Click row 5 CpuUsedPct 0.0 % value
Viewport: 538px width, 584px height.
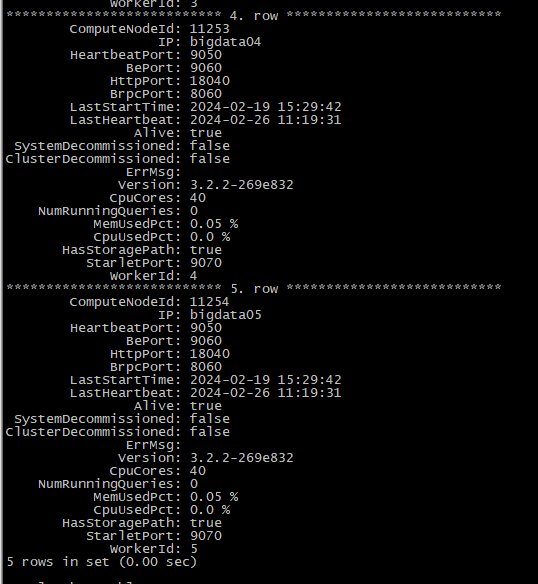click(210, 510)
